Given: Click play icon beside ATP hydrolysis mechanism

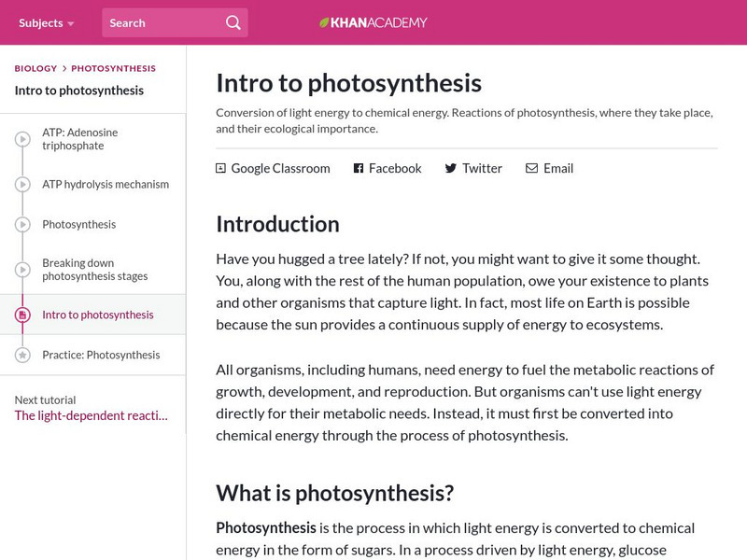Looking at the screenshot, I should pyautogui.click(x=22, y=184).
